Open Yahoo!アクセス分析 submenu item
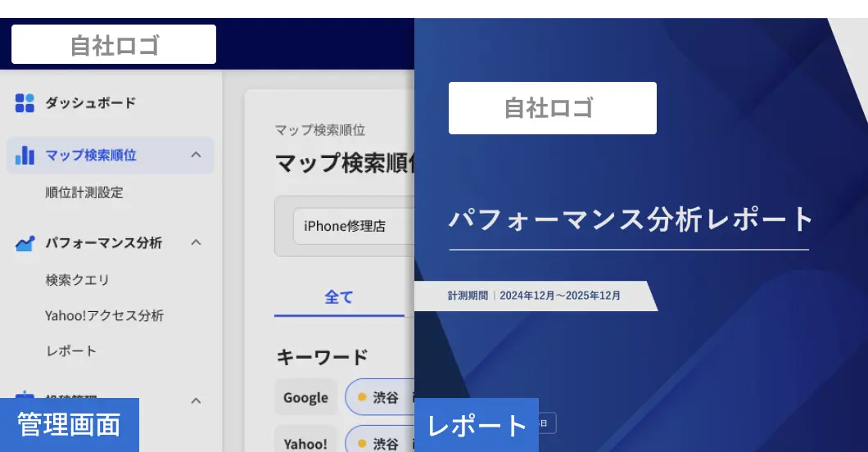This screenshot has height=452, width=868. [104, 315]
